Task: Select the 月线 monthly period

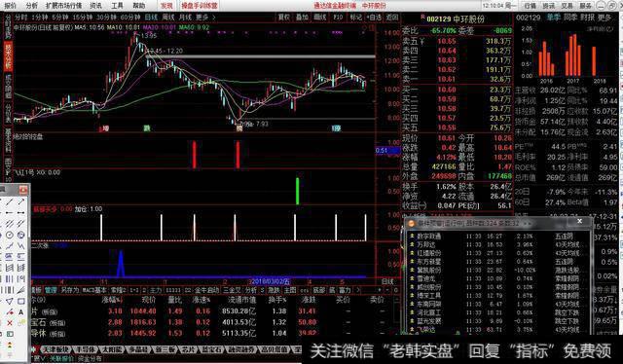Action: [185, 18]
